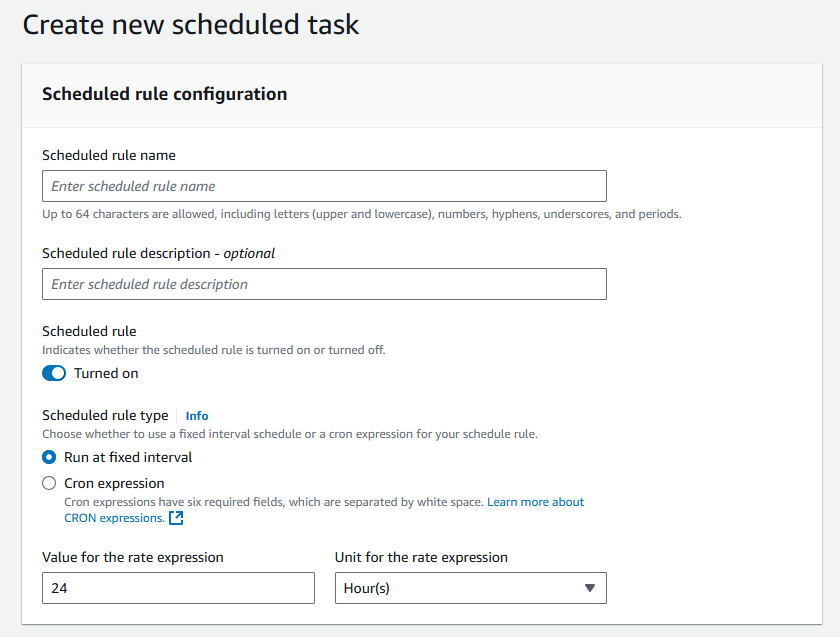The height and width of the screenshot is (637, 840).
Task: Click the rate expression value field showing 24
Action: coord(178,588)
